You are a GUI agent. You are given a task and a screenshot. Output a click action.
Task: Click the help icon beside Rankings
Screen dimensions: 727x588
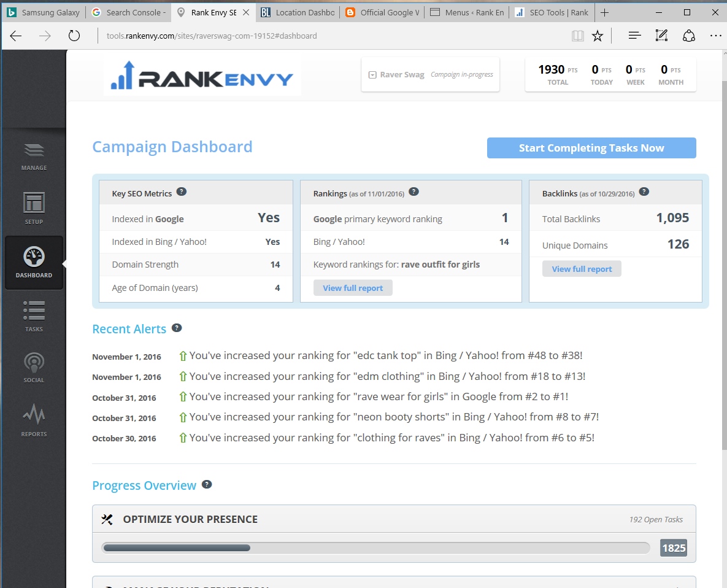pyautogui.click(x=414, y=191)
